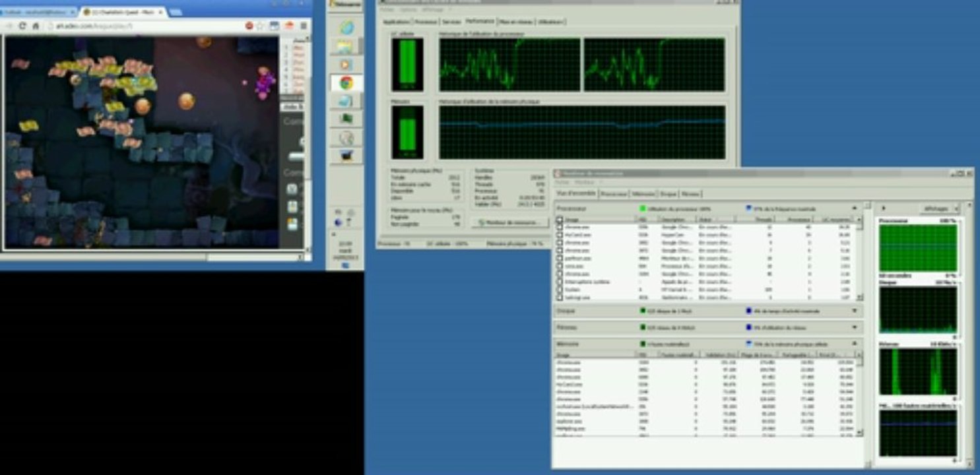Select the taskmgr.exe row in the processor list

705,298
